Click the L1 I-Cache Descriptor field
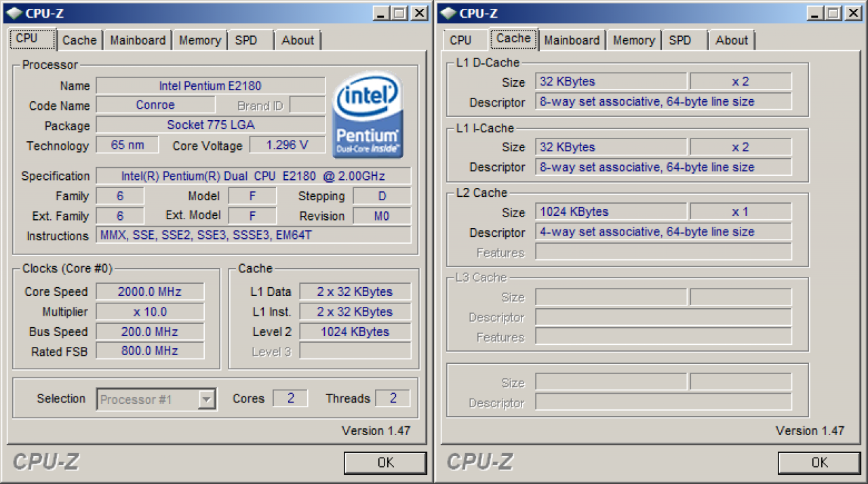The width and height of the screenshot is (868, 484). point(663,167)
